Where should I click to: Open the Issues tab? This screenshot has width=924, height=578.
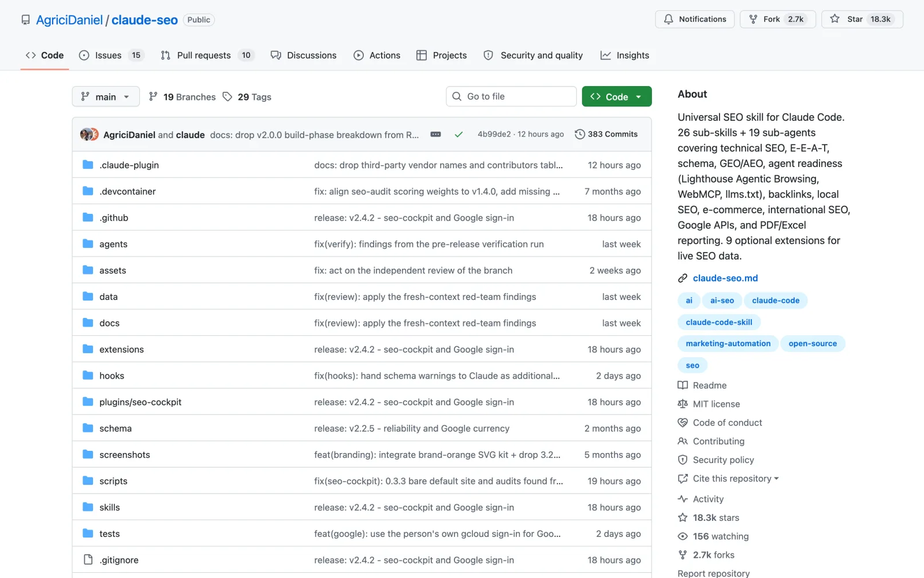pos(111,55)
